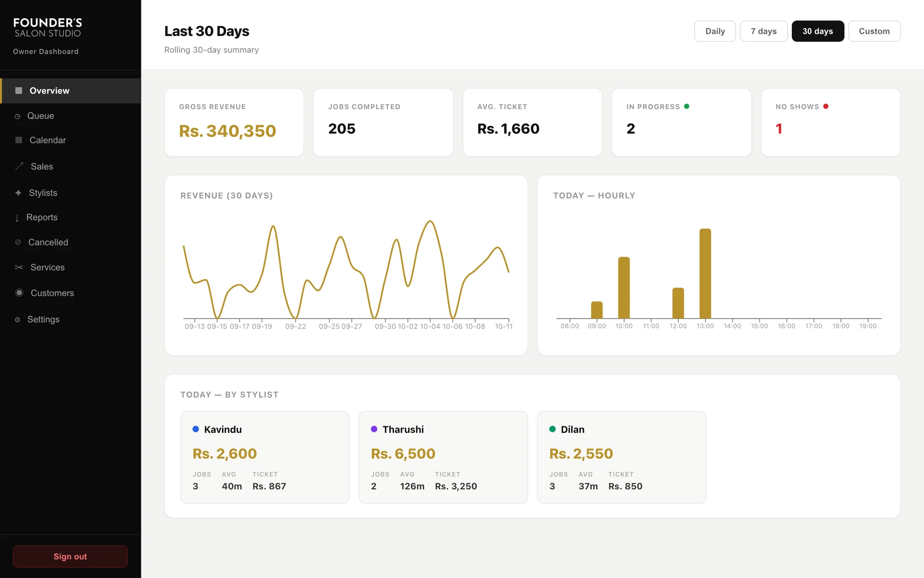Click Kavindu's revenue Rs. 2,600
924x578 pixels.
click(225, 454)
